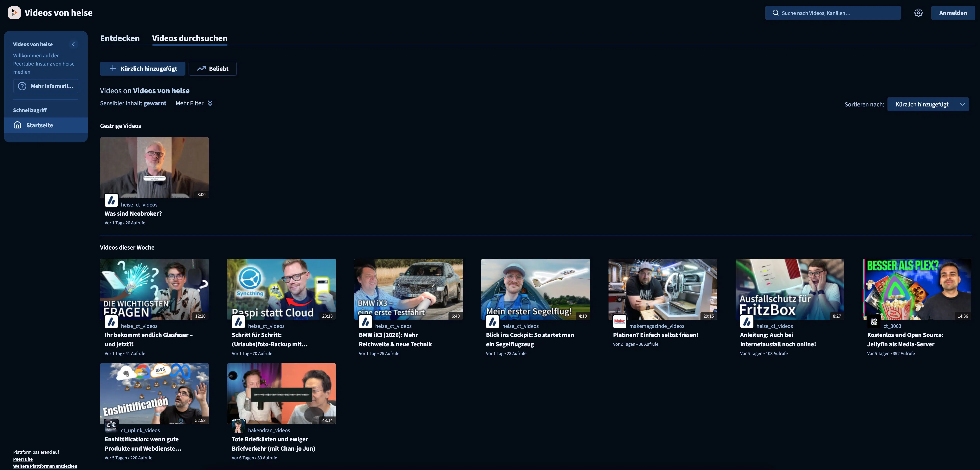Image resolution: width=980 pixels, height=470 pixels.
Task: Click the title 'Was sind Neobroker?'
Action: click(133, 214)
